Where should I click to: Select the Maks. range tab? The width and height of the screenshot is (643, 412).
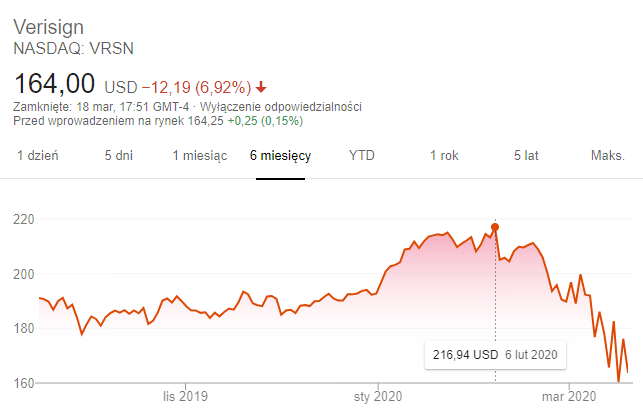[607, 156]
